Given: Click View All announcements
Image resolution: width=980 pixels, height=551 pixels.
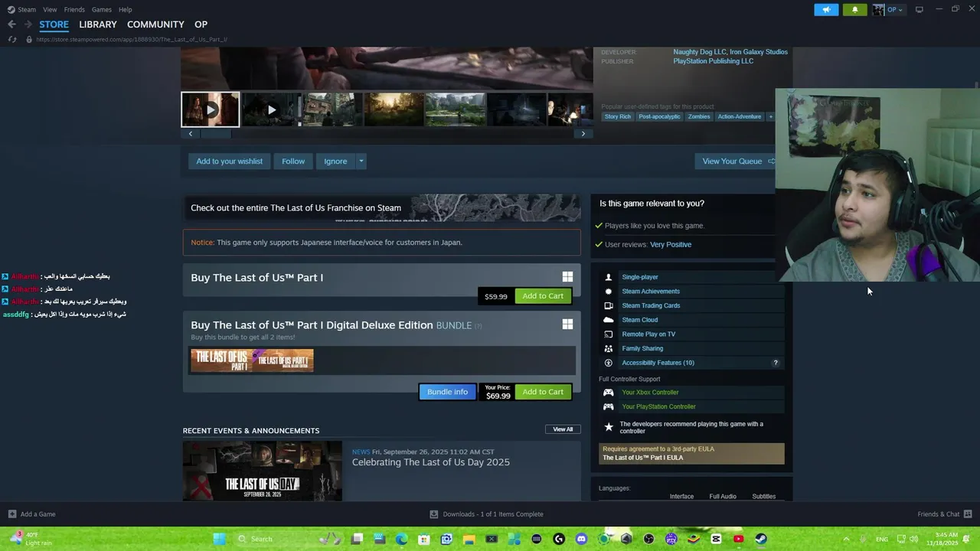Looking at the screenshot, I should pos(563,429).
